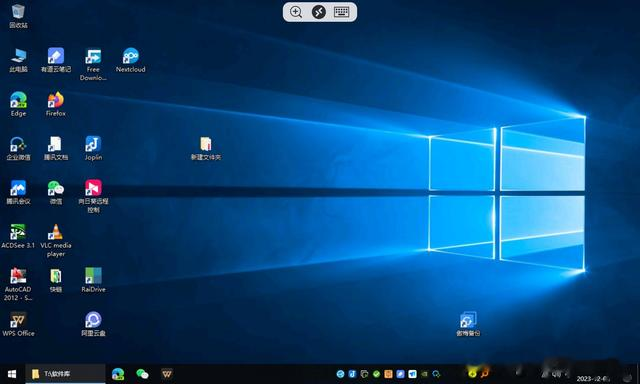Select the Joplin desktop shortcut

tap(93, 148)
